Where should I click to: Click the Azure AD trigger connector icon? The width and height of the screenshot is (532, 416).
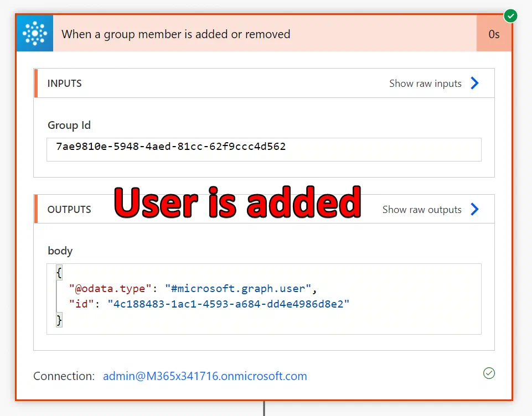35,33
